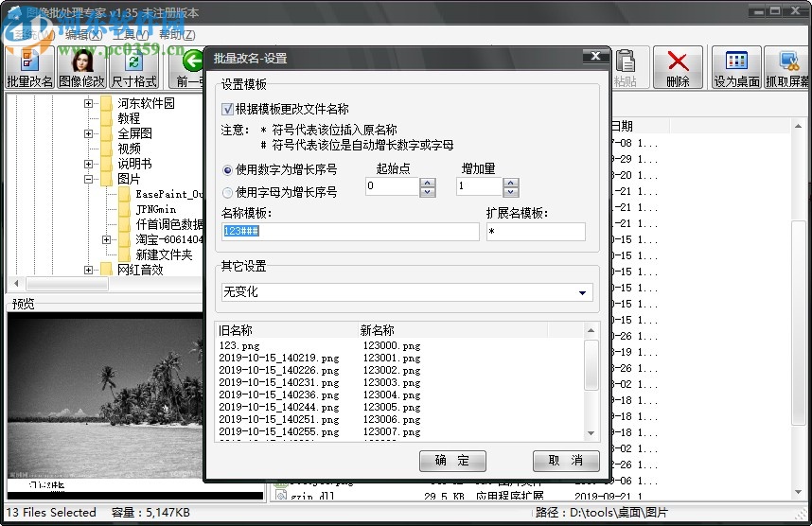Image resolution: width=812 pixels, height=526 pixels.
Task: Expand the 全屏图 folder node
Action: (x=89, y=133)
